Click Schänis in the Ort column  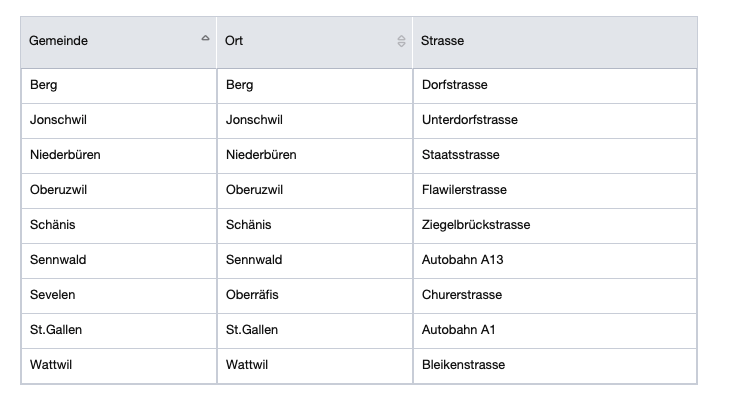click(x=248, y=225)
